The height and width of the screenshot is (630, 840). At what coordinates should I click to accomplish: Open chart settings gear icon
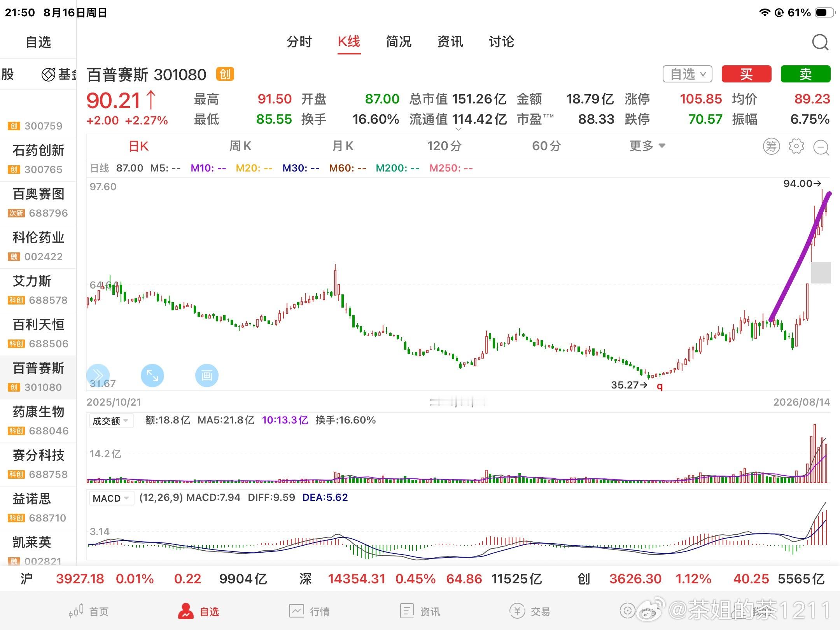[796, 146]
